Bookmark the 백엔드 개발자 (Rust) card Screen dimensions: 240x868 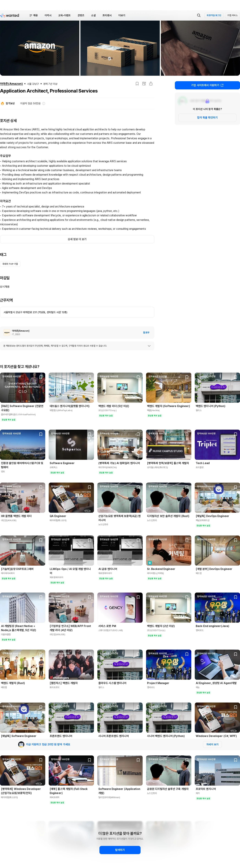tap(41, 654)
